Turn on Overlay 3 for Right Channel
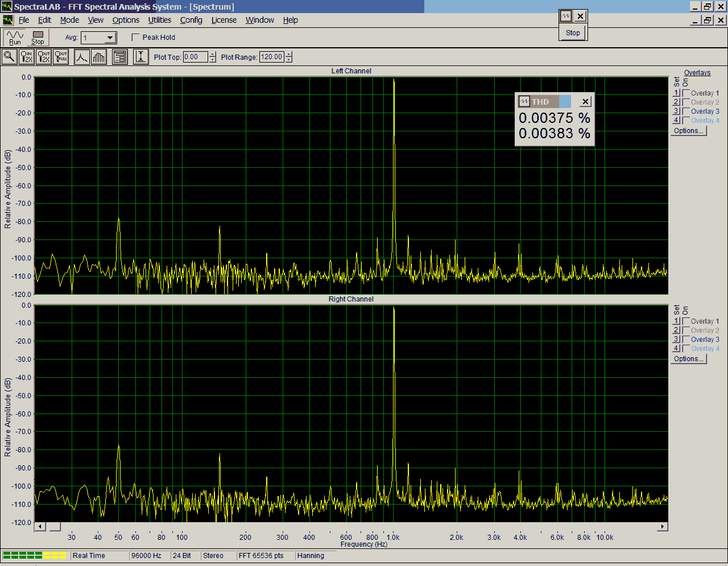Screen dimensions: 728x566 pyautogui.click(x=686, y=340)
